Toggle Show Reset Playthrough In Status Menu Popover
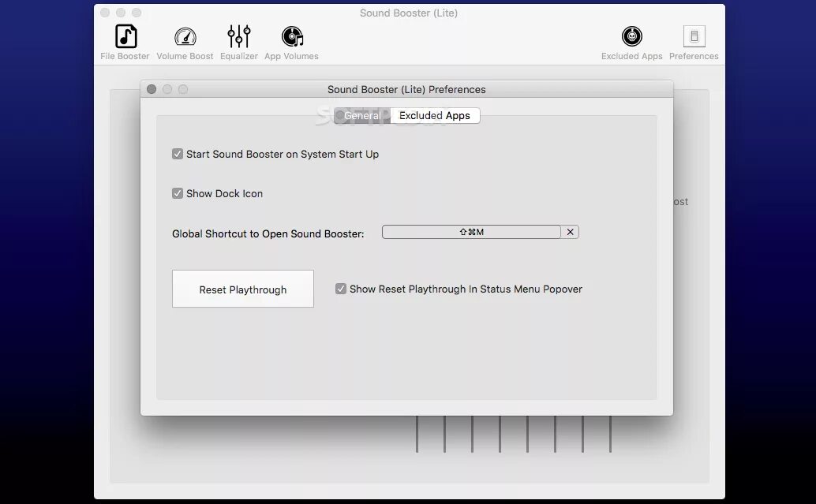This screenshot has width=816, height=504. coord(341,289)
